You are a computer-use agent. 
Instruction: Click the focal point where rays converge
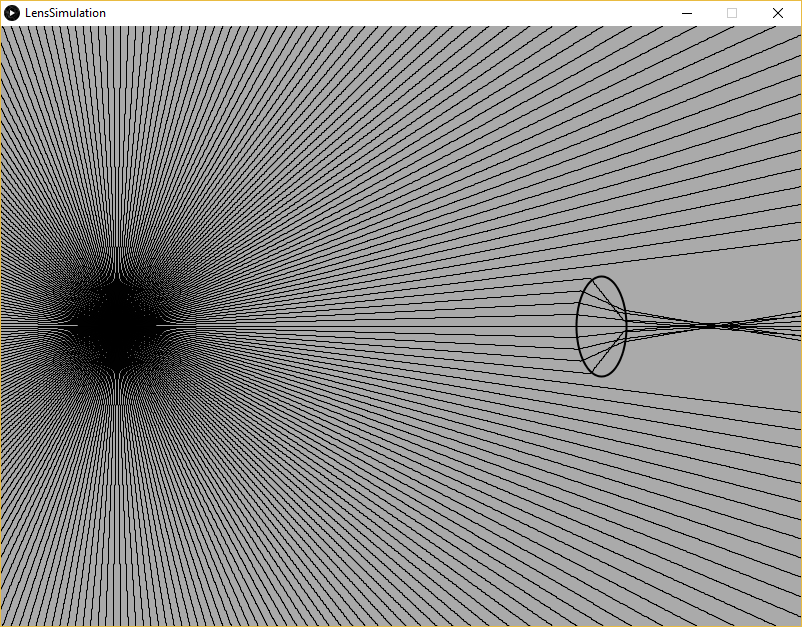click(715, 325)
